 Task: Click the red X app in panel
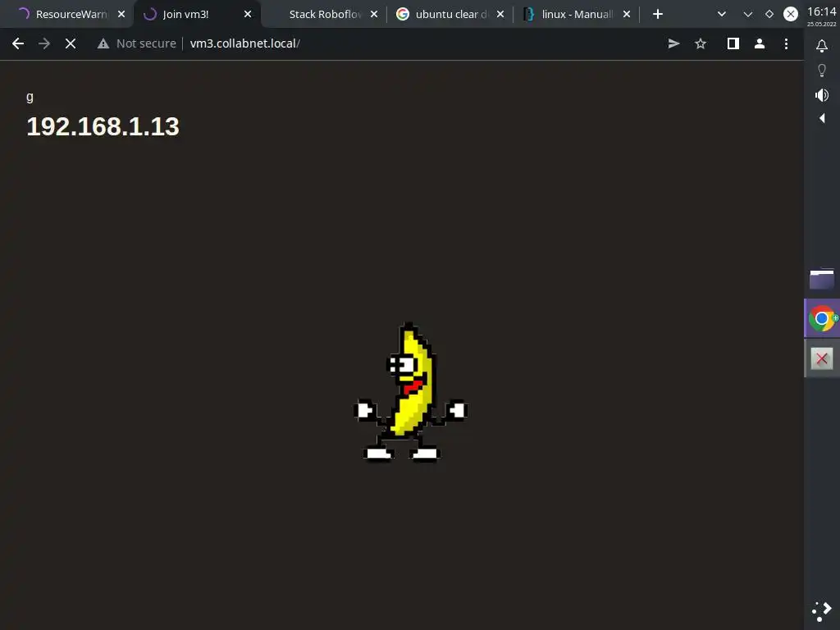coord(822,358)
